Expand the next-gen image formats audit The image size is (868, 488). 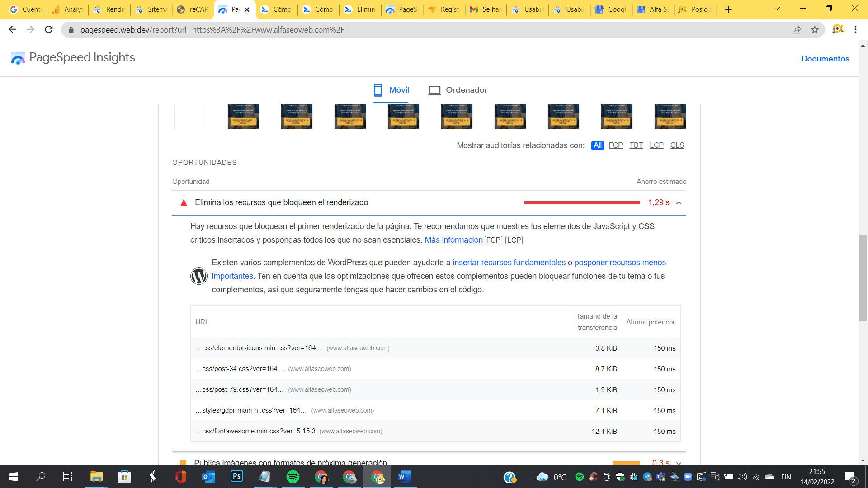coord(679,463)
